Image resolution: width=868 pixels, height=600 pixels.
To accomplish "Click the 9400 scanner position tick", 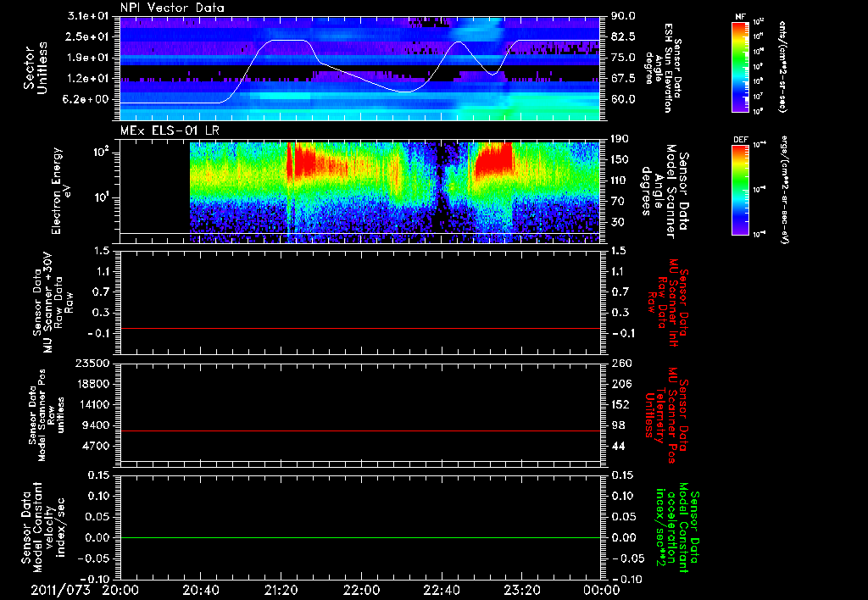I will (97, 425).
